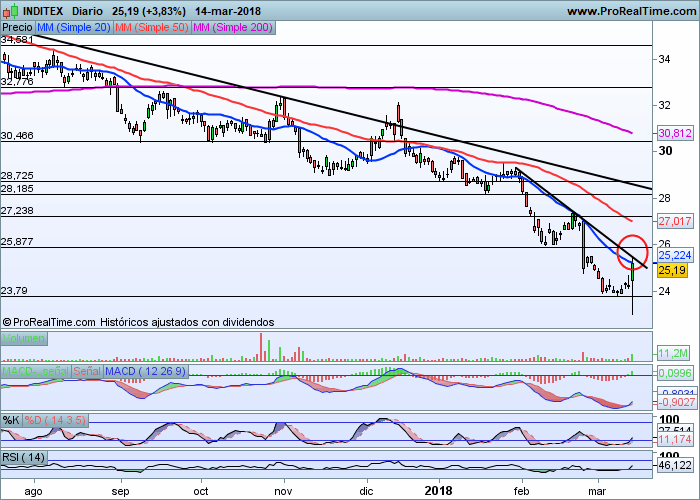Select the MM (Simple 200) legend label

(x=233, y=28)
